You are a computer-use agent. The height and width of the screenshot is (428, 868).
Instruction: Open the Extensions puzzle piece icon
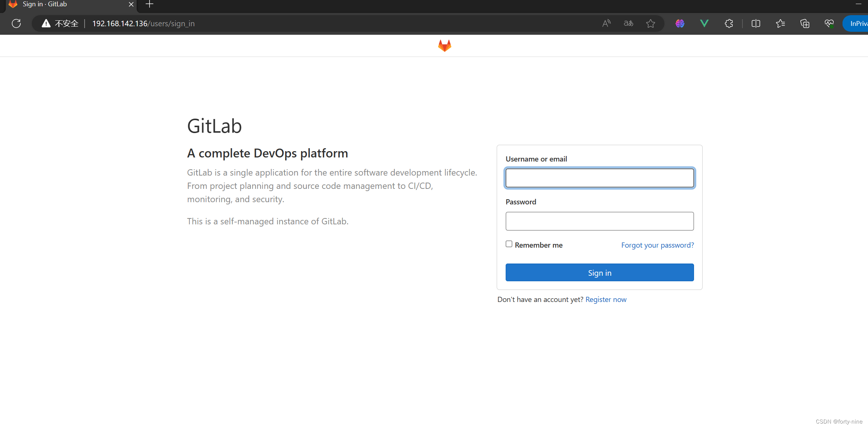pos(729,23)
